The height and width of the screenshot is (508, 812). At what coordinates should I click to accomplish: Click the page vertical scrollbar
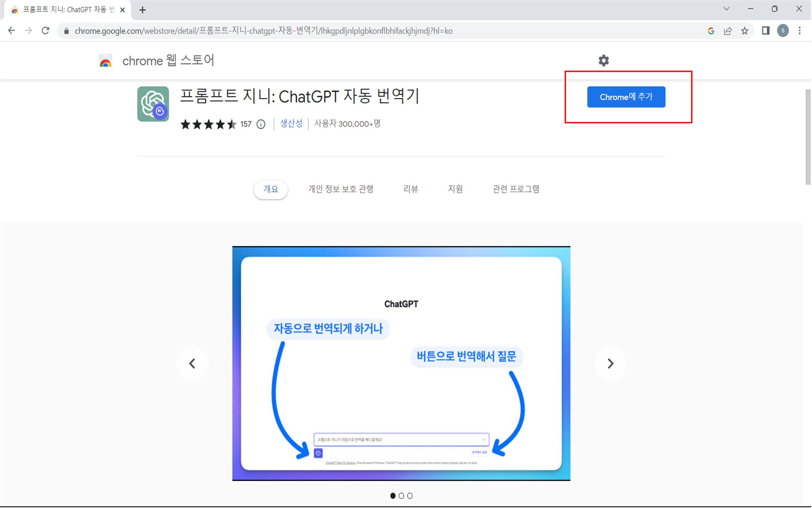click(808, 137)
